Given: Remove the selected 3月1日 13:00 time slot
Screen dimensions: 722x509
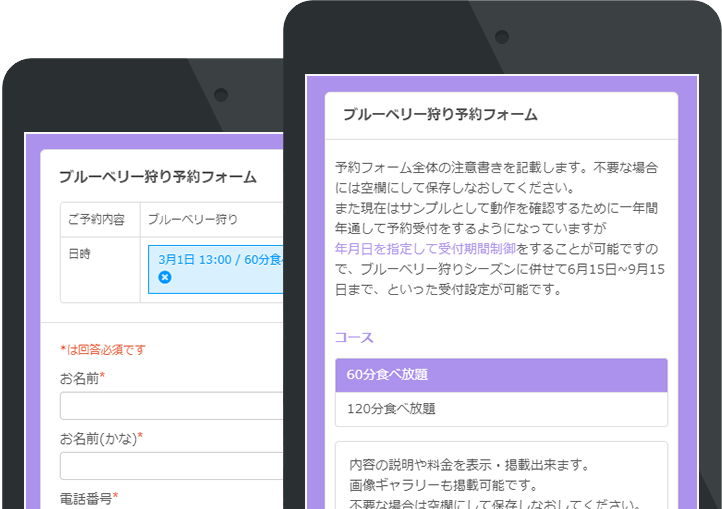Looking at the screenshot, I should coord(165,277).
